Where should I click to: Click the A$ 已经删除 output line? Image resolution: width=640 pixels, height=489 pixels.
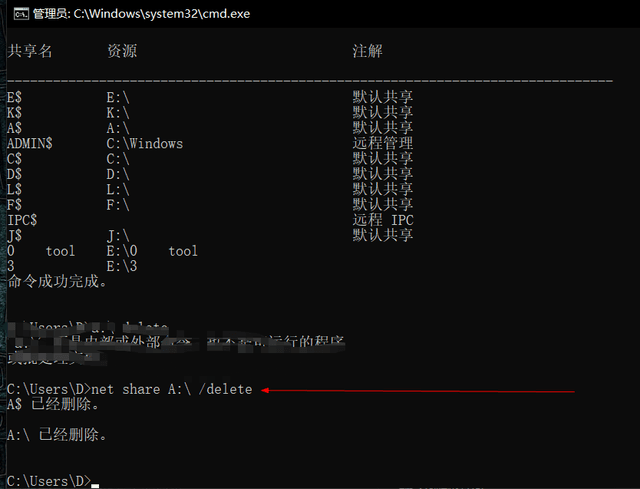pyautogui.click(x=53, y=405)
